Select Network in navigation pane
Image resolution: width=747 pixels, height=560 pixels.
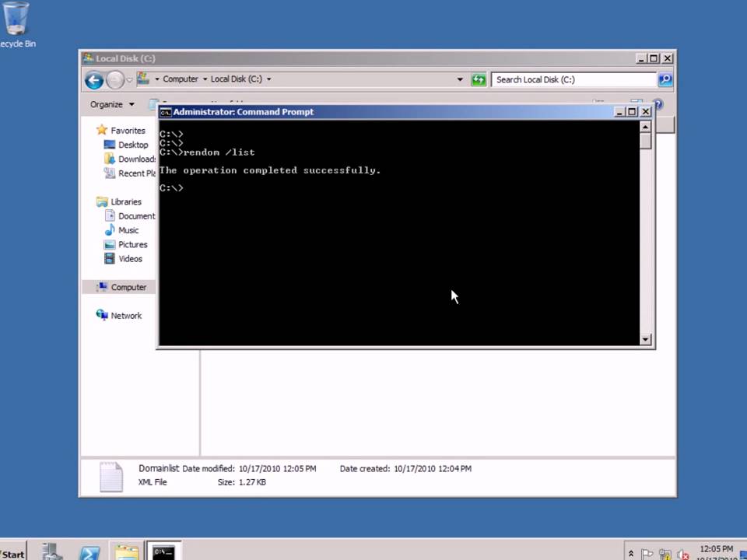(x=126, y=316)
